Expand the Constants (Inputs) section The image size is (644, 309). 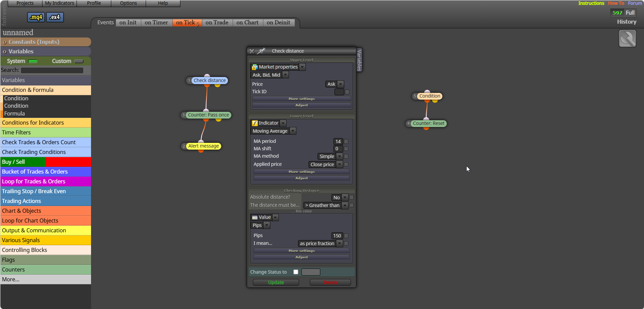click(46, 42)
